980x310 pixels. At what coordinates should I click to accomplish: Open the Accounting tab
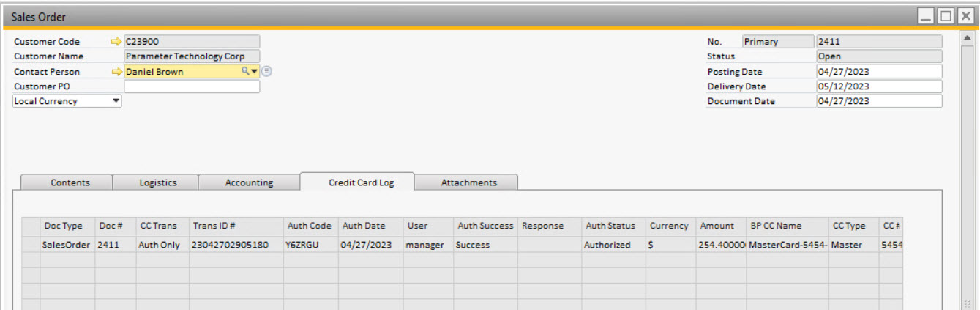249,182
